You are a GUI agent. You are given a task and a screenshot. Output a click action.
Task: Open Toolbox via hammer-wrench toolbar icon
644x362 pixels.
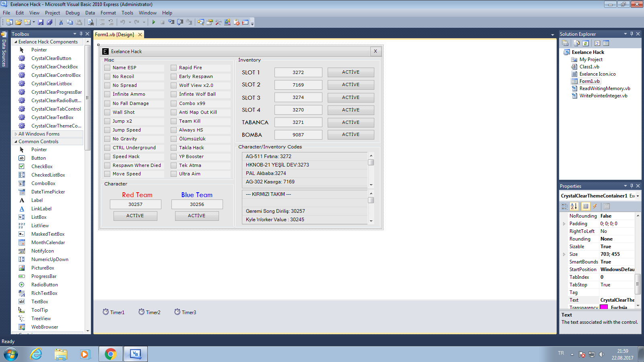(219, 23)
